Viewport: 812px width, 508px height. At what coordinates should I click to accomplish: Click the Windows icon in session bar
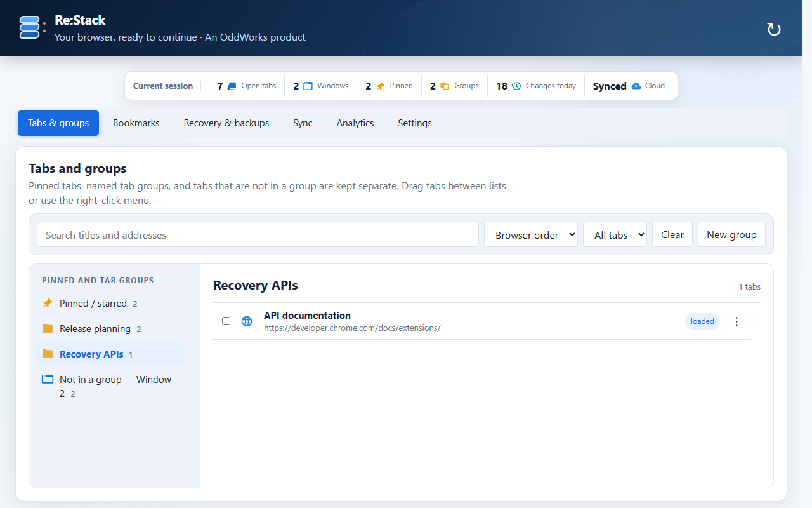pyautogui.click(x=308, y=86)
